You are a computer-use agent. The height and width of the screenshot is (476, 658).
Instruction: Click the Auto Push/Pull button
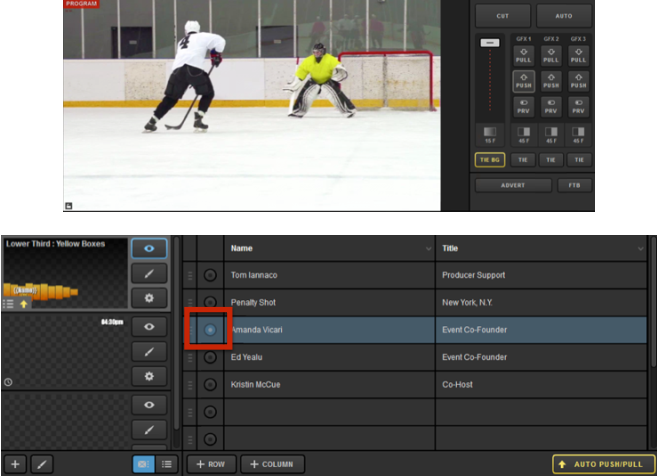(603, 464)
